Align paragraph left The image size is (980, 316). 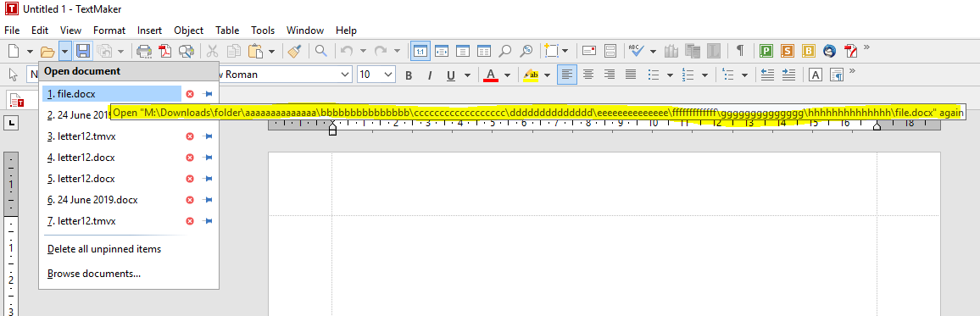567,75
